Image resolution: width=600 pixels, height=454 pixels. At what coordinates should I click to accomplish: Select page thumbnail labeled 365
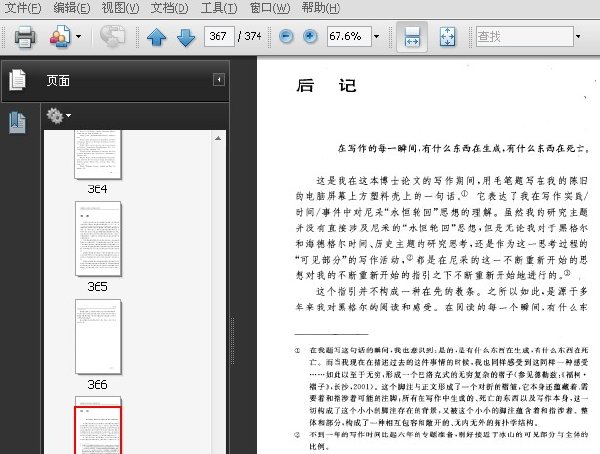click(x=98, y=239)
